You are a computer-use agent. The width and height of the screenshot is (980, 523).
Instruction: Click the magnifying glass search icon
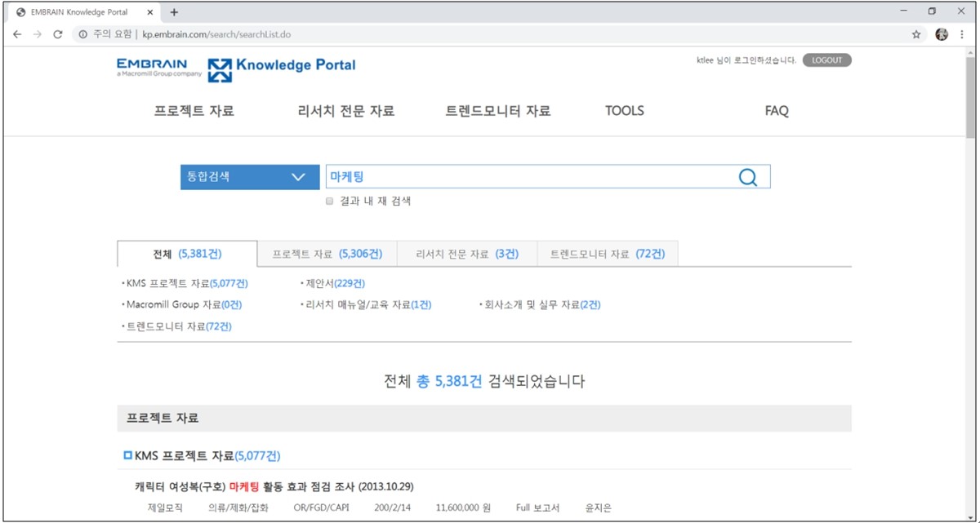tap(749, 176)
